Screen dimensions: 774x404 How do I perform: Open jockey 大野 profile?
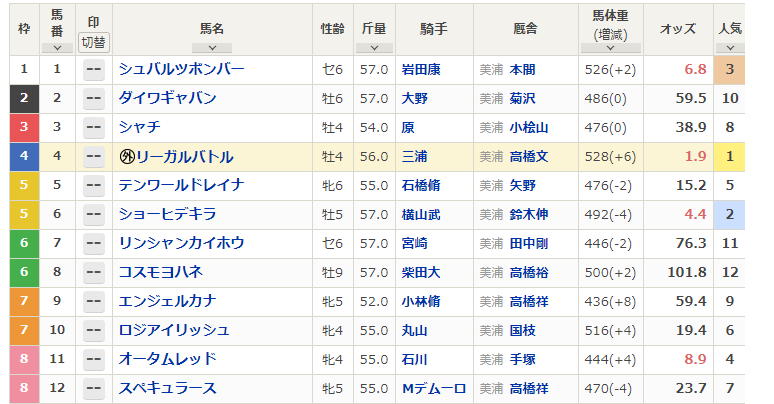click(415, 98)
